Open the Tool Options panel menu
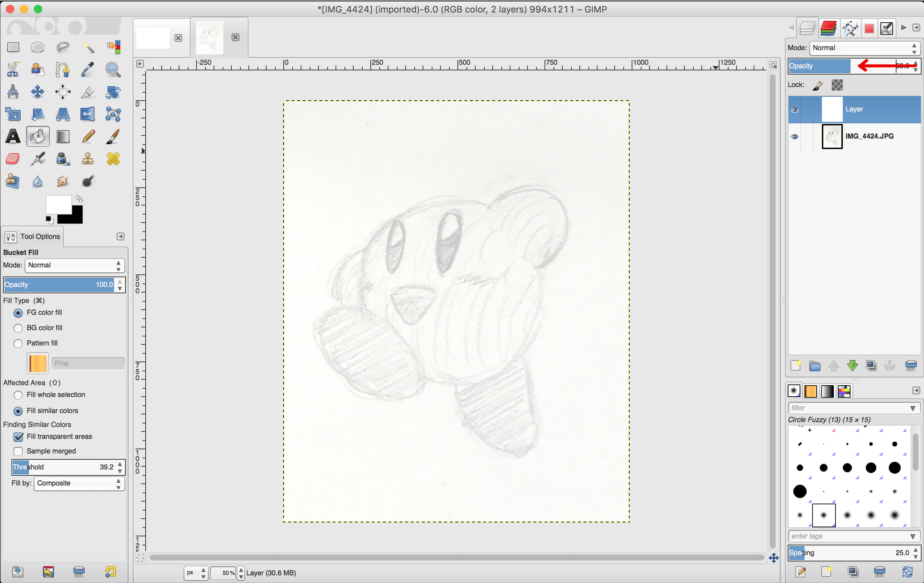The width and height of the screenshot is (924, 583). click(121, 237)
